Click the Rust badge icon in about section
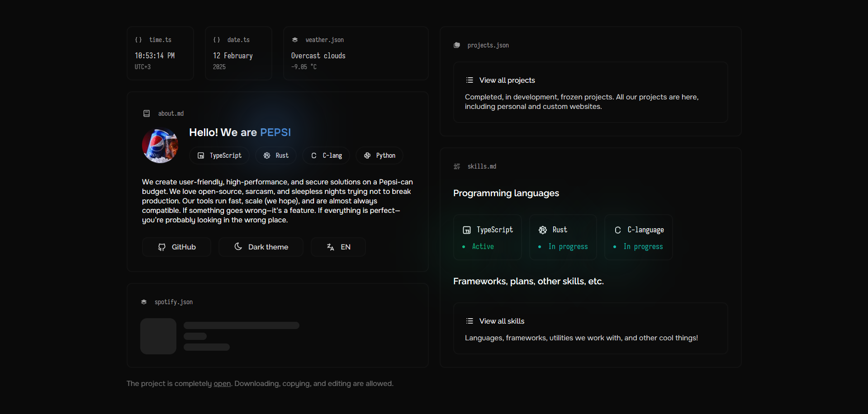Viewport: 868px width, 414px height. point(267,155)
